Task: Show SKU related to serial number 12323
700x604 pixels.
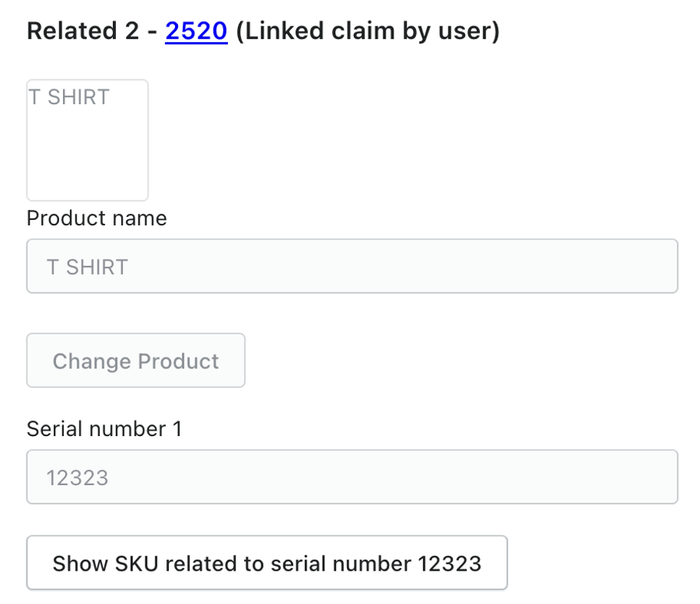Action: pos(267,563)
